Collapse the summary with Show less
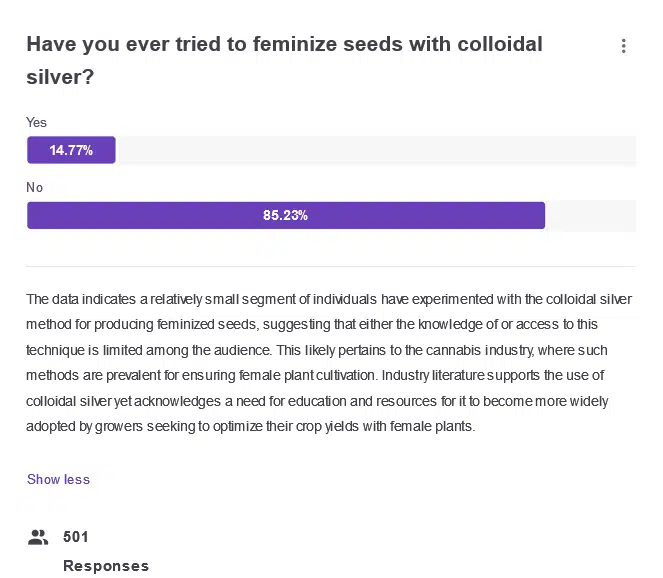This screenshot has width=663, height=578. [58, 479]
